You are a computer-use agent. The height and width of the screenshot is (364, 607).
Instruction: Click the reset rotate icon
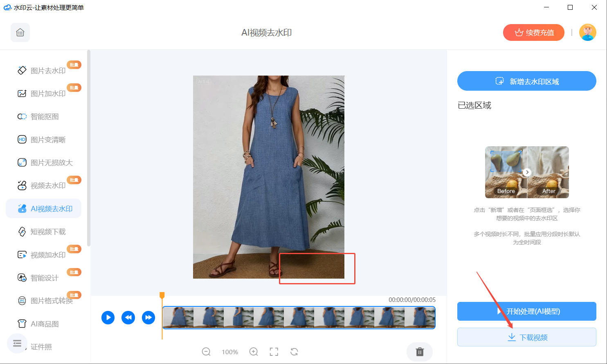tap(295, 352)
